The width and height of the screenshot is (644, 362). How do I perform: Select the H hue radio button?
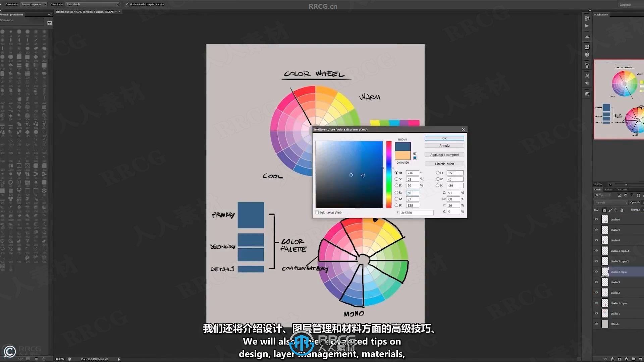pos(396,173)
